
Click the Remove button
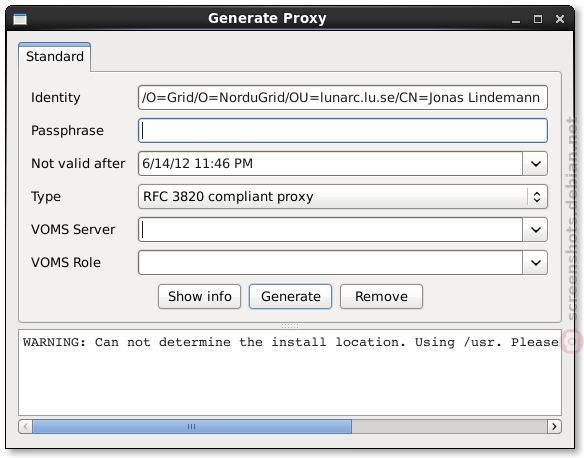coord(381,296)
